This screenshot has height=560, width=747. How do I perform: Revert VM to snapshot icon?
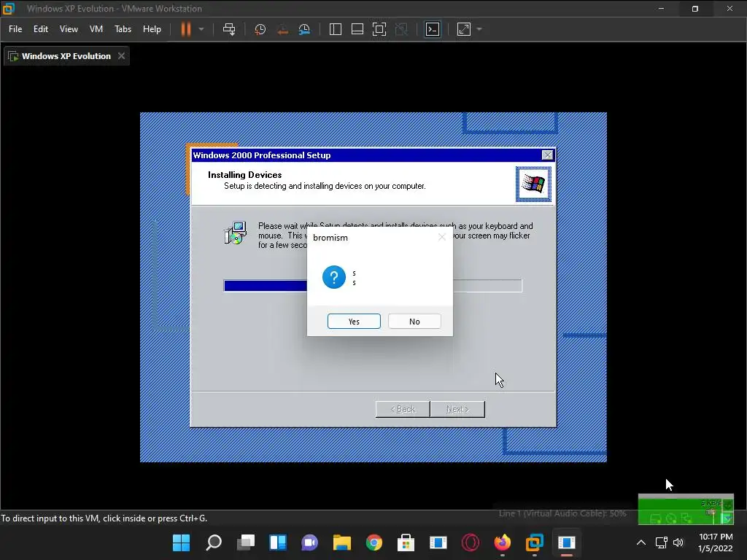point(282,29)
